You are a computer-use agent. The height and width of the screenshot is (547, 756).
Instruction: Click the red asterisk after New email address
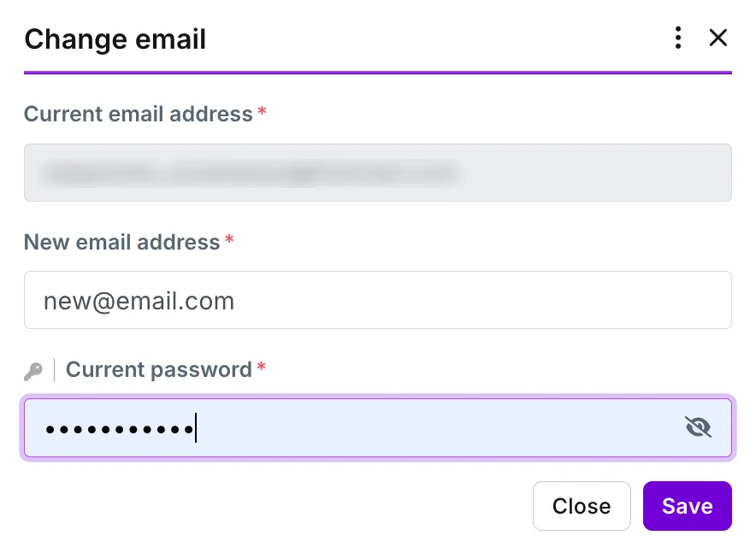(x=229, y=239)
